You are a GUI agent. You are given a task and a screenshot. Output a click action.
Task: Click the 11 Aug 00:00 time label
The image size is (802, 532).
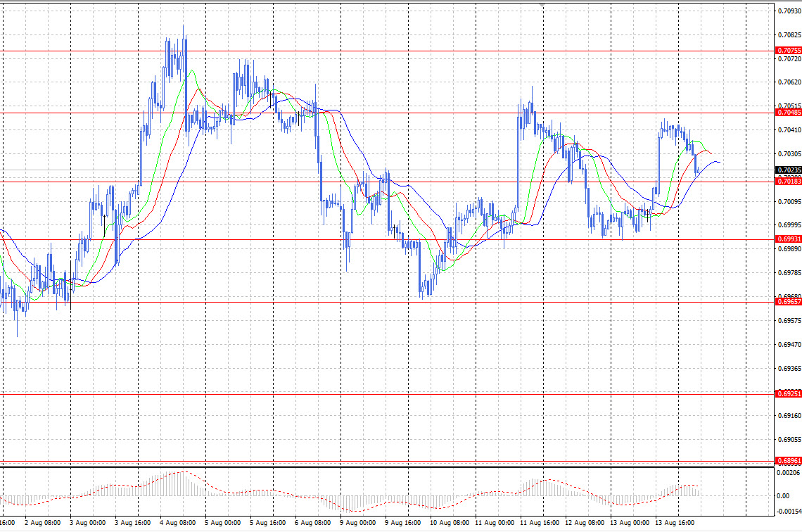tap(495, 523)
